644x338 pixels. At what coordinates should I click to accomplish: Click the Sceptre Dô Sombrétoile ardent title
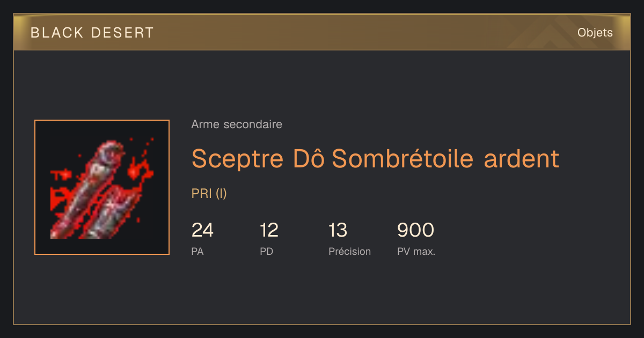[x=375, y=158]
